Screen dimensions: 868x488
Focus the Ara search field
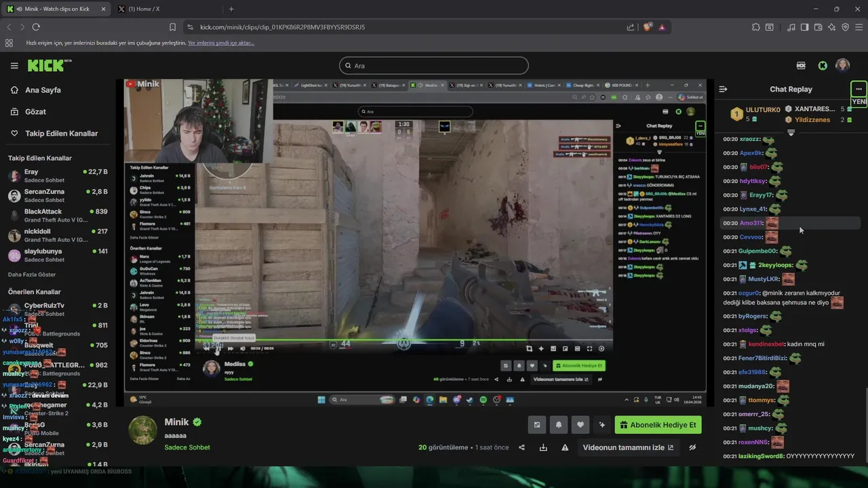coord(434,66)
